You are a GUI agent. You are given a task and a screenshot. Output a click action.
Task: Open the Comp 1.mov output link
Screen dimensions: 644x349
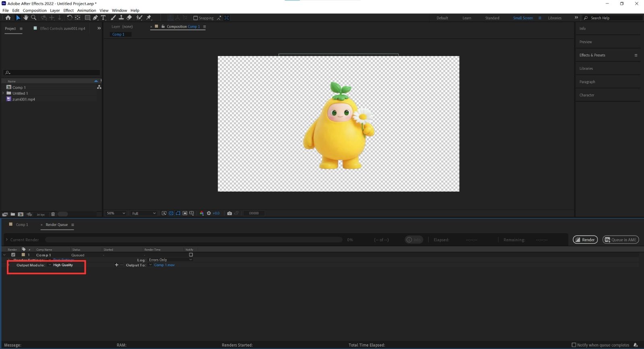(164, 265)
